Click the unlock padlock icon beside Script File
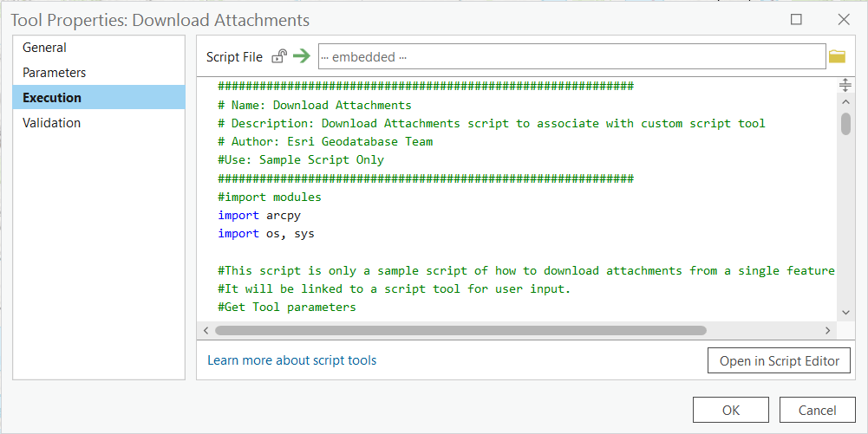The image size is (868, 434). click(x=279, y=56)
